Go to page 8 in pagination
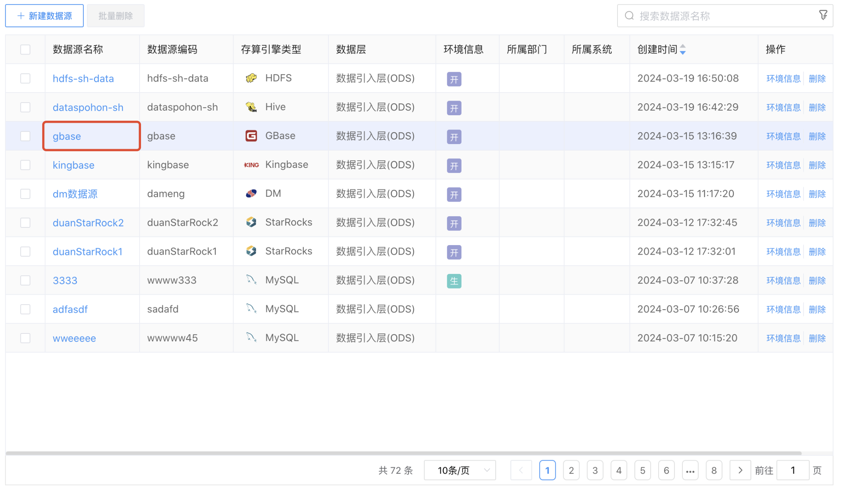 coord(714,470)
